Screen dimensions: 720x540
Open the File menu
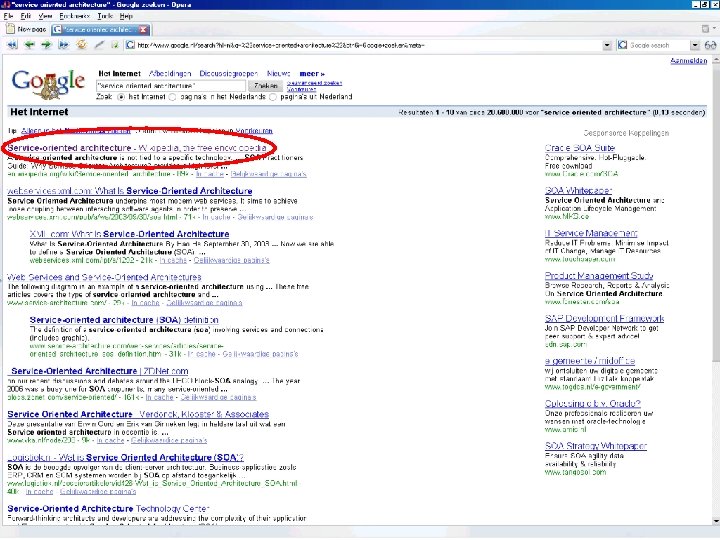(8, 16)
